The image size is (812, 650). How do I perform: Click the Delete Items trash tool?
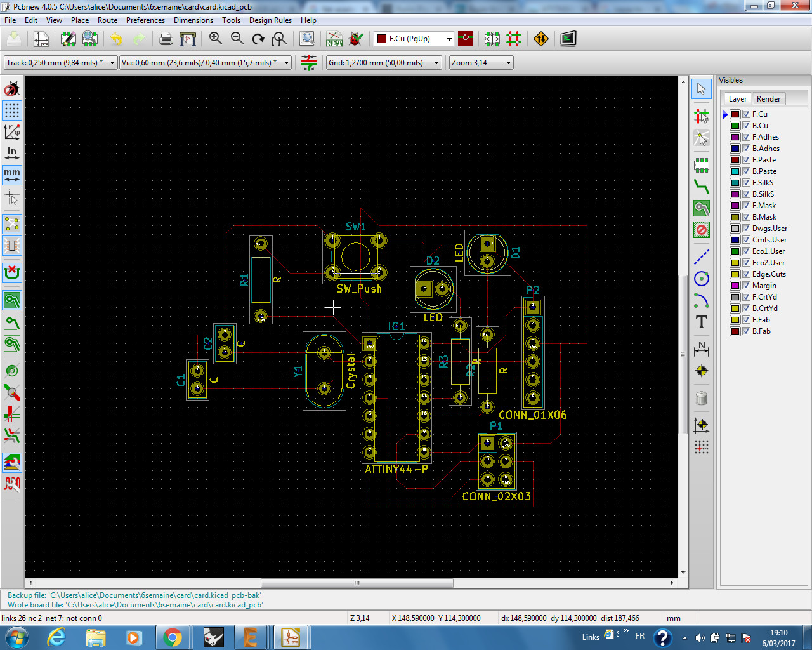coord(701,399)
